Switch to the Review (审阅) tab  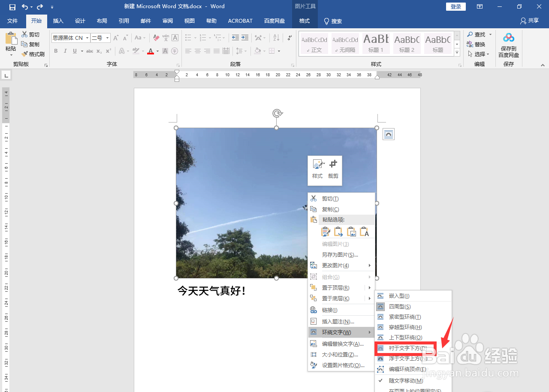pyautogui.click(x=168, y=21)
